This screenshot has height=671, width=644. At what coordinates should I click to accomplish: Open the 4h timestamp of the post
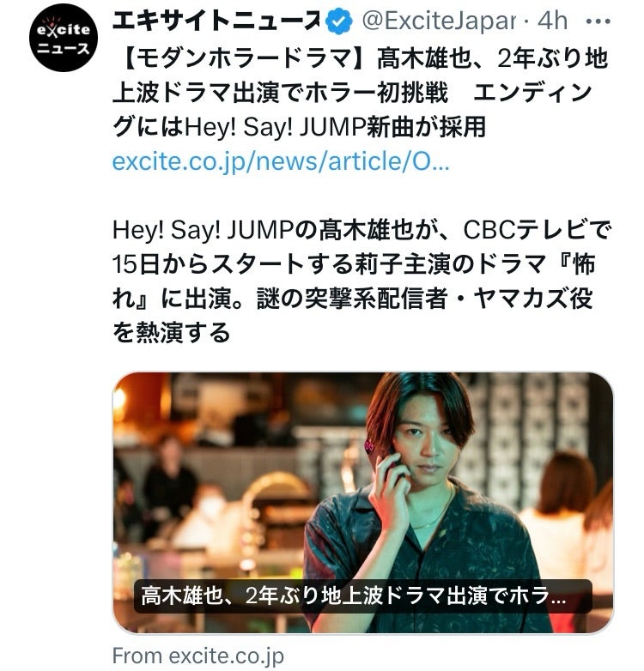[552, 21]
